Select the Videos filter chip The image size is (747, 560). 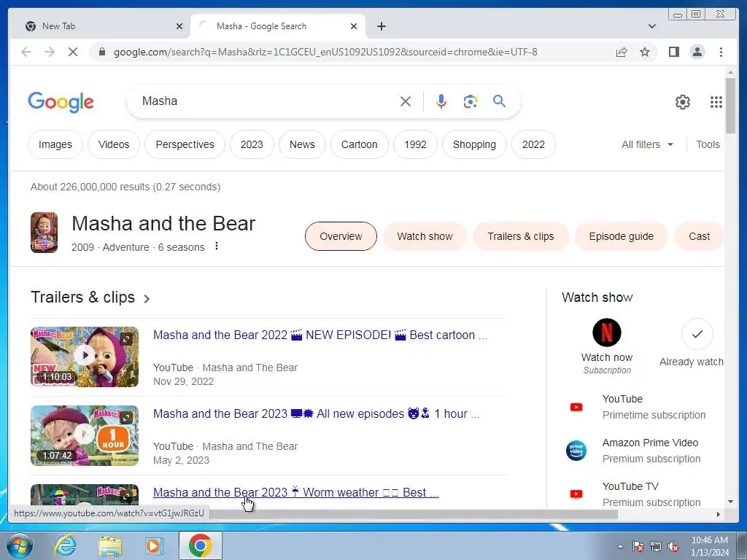click(x=114, y=144)
